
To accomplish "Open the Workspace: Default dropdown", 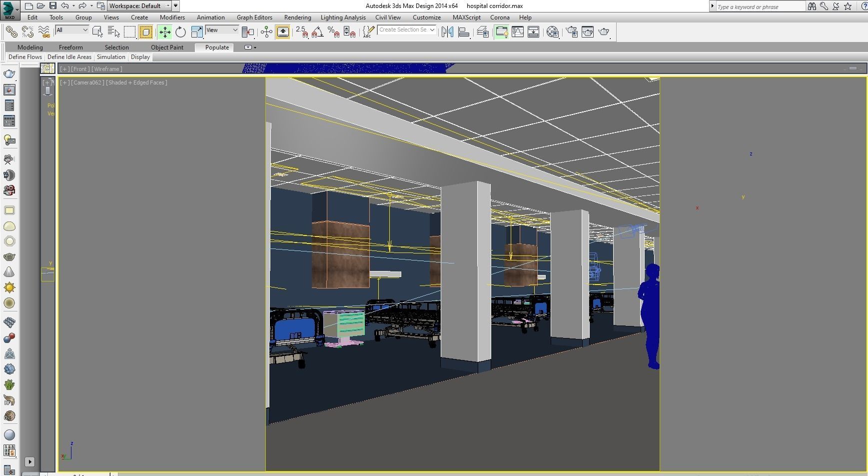I will click(139, 6).
